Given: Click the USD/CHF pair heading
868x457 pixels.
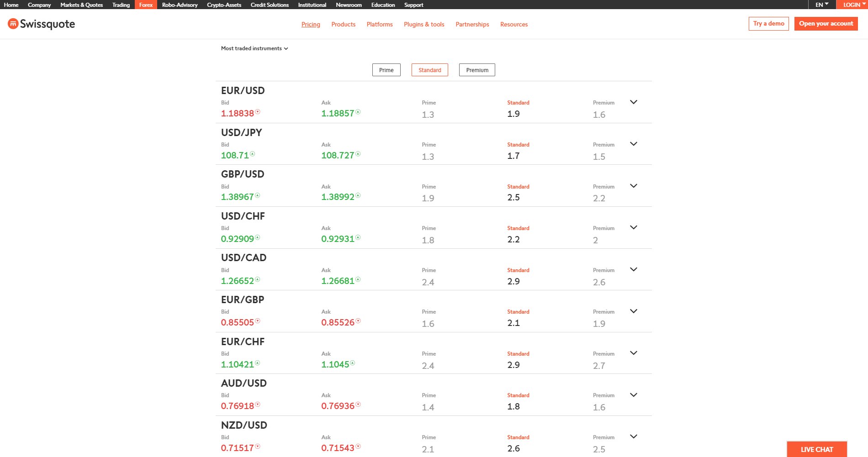Looking at the screenshot, I should tap(243, 216).
